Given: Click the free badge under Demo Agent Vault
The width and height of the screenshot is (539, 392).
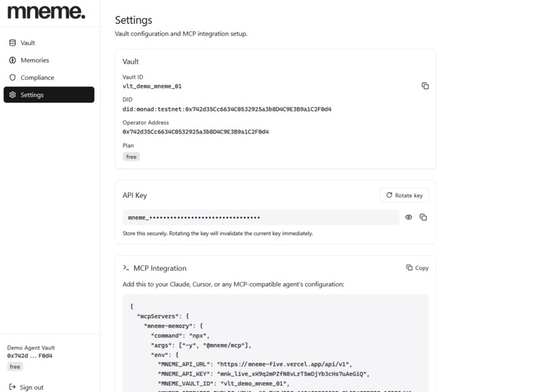Looking at the screenshot, I should tap(15, 367).
